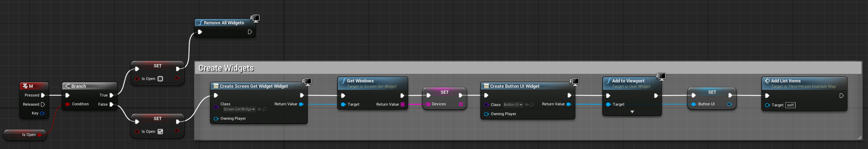The height and width of the screenshot is (149, 868).
Task: Click the Return Value array pin on Get Windows
Action: [x=403, y=104]
